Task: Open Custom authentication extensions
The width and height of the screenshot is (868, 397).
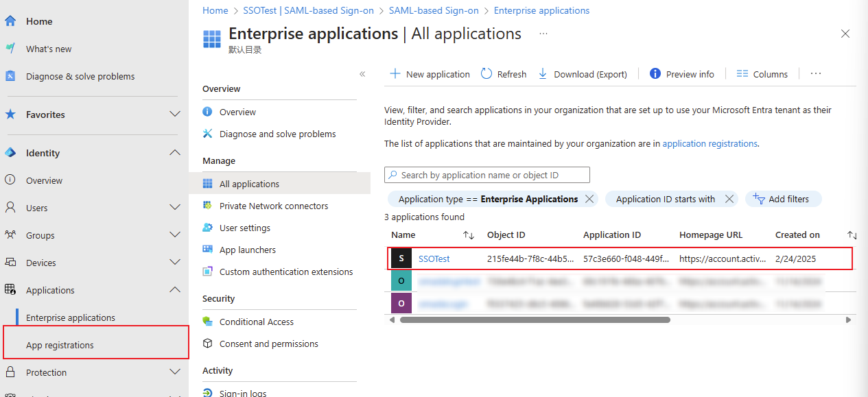Action: pyautogui.click(x=286, y=272)
